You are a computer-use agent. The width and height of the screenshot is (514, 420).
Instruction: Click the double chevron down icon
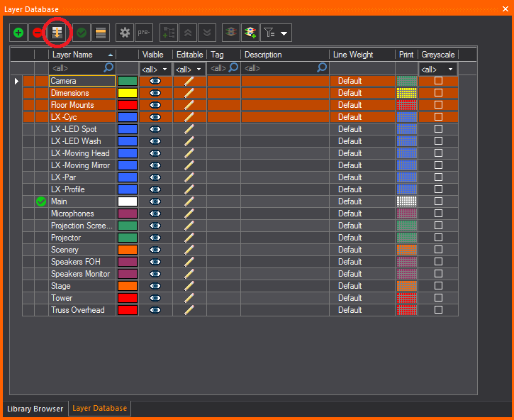coord(206,33)
